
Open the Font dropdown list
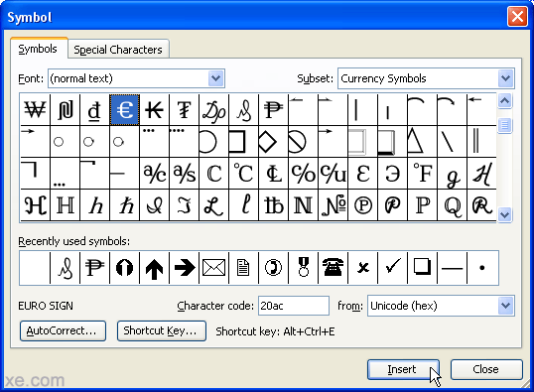216,78
